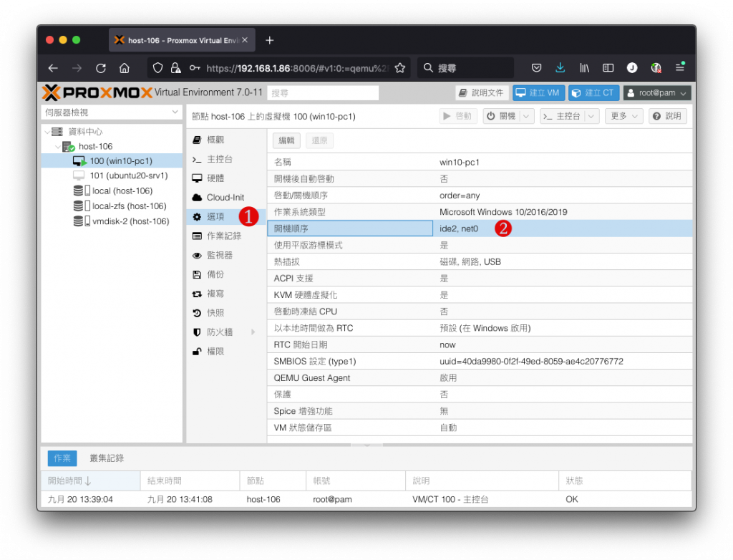Open the 選項 options tab
Screen dimensions: 733x560
click(x=226, y=216)
